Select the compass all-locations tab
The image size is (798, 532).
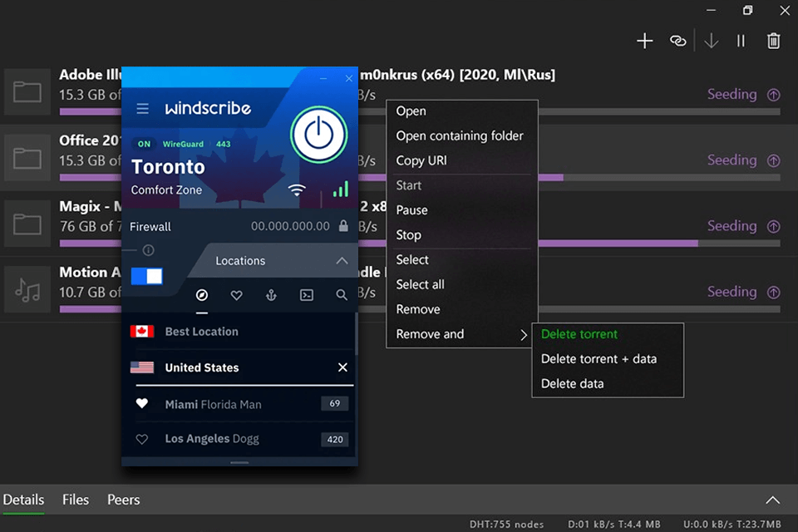pyautogui.click(x=202, y=295)
